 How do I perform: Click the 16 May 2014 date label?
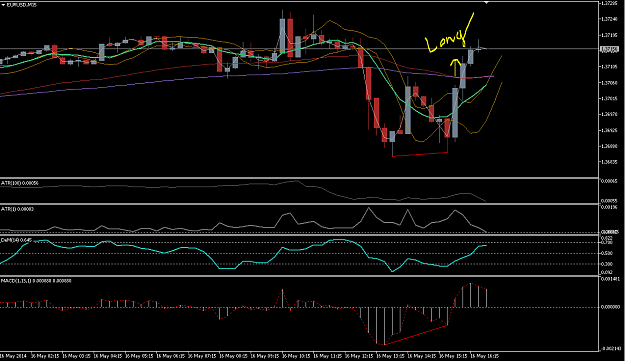coord(14,355)
